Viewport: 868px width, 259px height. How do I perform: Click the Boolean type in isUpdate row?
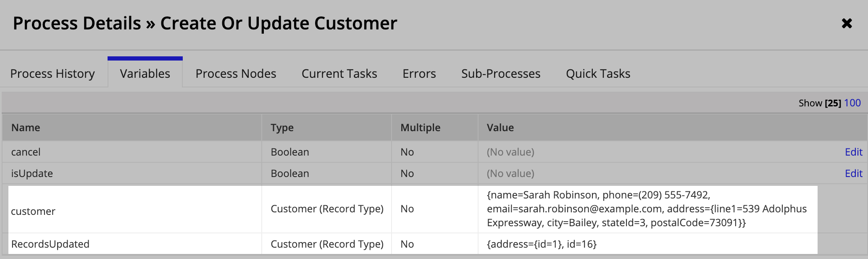click(x=290, y=174)
